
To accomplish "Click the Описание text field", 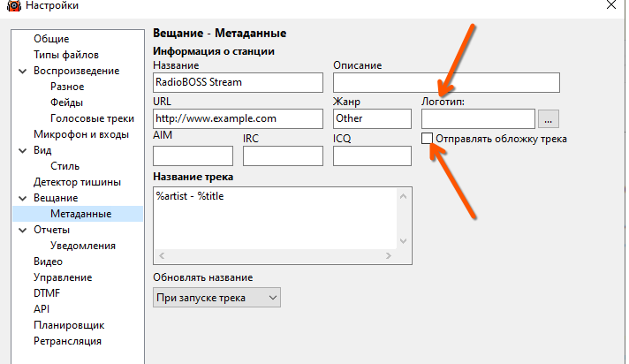I will click(447, 82).
